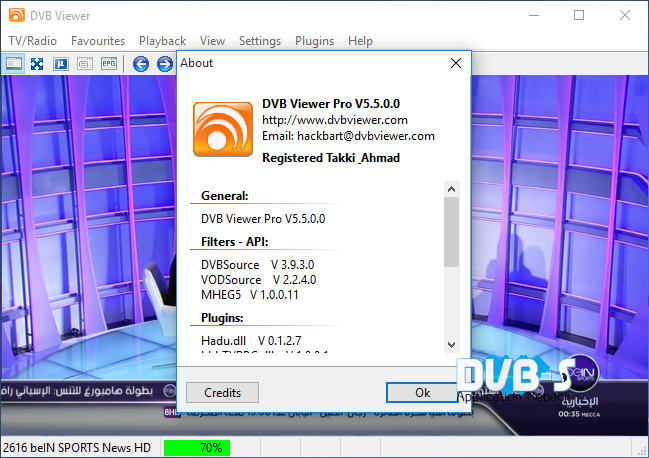Close the DVB Viewer main window

pyautogui.click(x=625, y=15)
